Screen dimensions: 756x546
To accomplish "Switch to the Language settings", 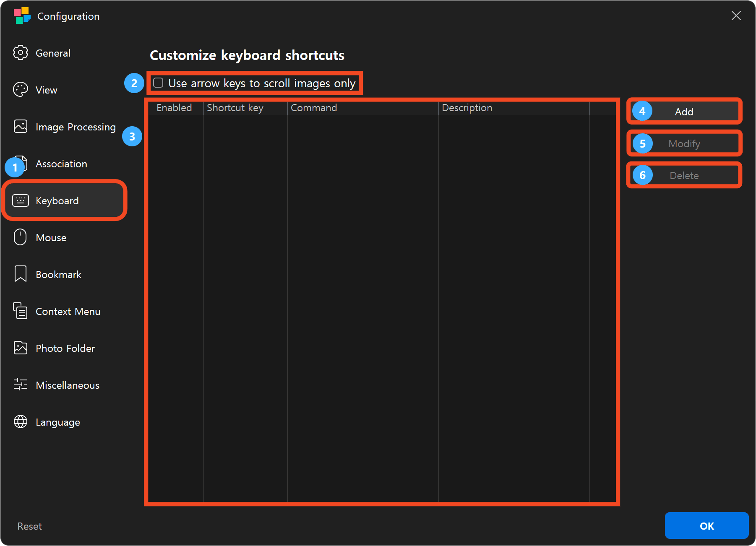I will [x=63, y=422].
